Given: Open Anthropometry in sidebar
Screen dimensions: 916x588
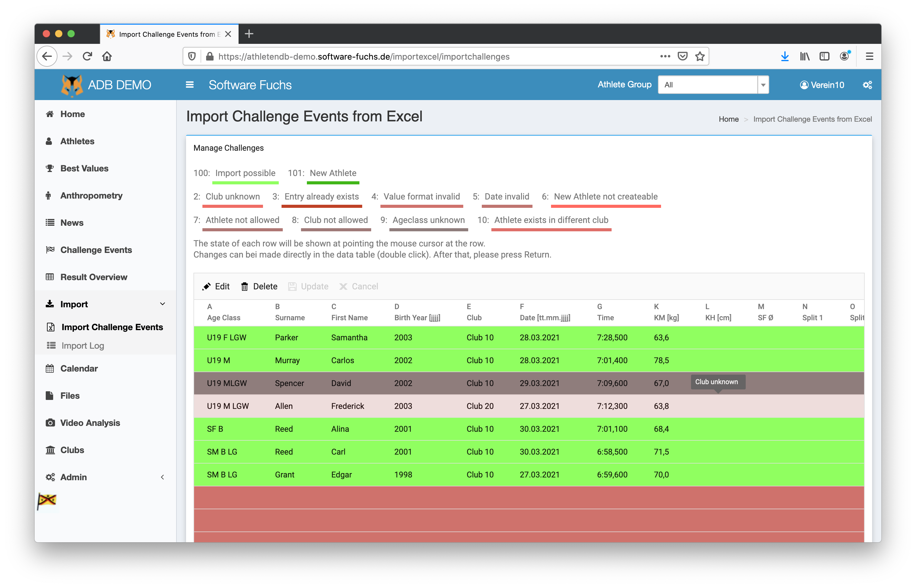Looking at the screenshot, I should [91, 195].
